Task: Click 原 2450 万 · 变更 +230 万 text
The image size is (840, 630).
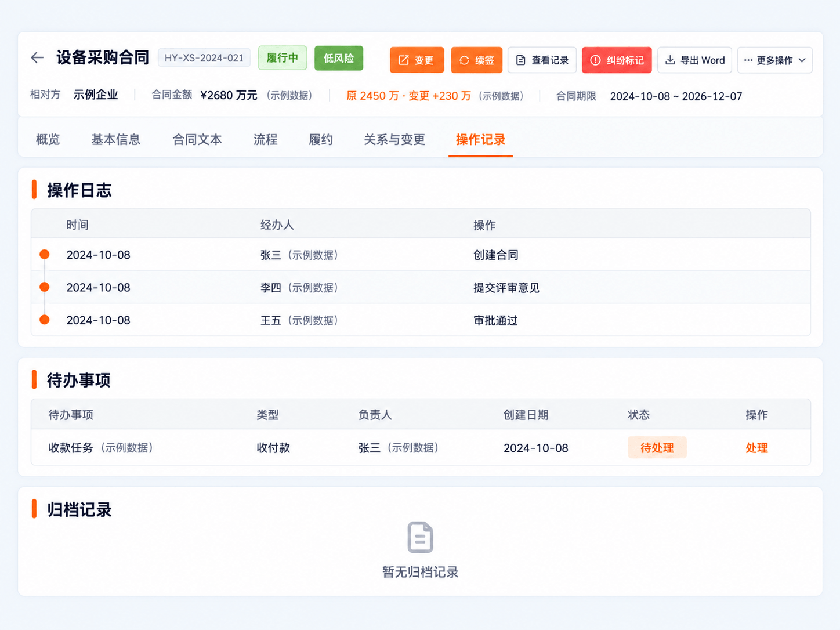Action: (408, 96)
